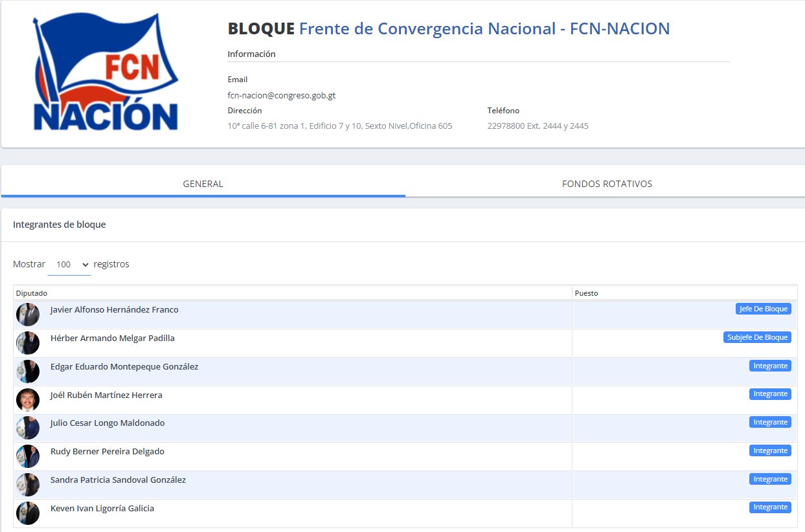Click the Subjefe De Bloque badge
This screenshot has height=532, width=805.
[x=757, y=337]
